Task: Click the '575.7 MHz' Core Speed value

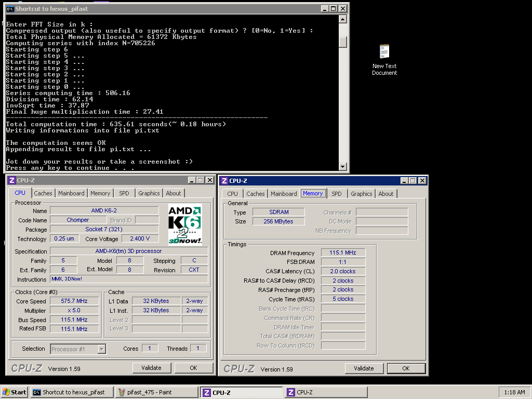Action: coord(74,301)
